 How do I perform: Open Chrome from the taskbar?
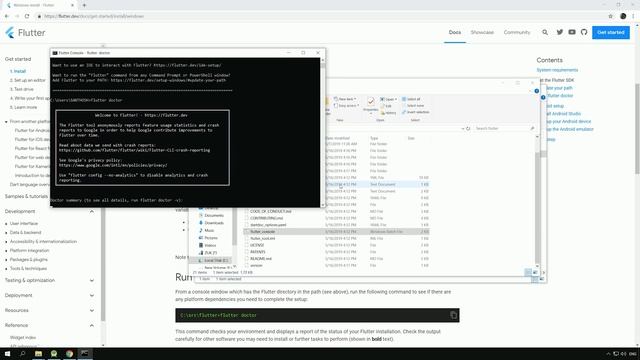69,353
